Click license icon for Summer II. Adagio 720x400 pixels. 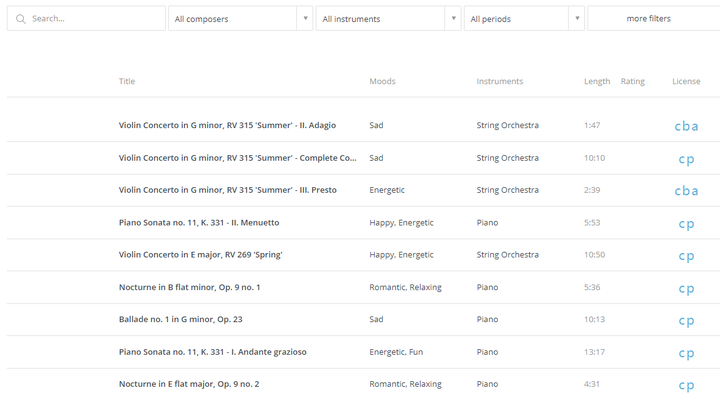(686, 126)
